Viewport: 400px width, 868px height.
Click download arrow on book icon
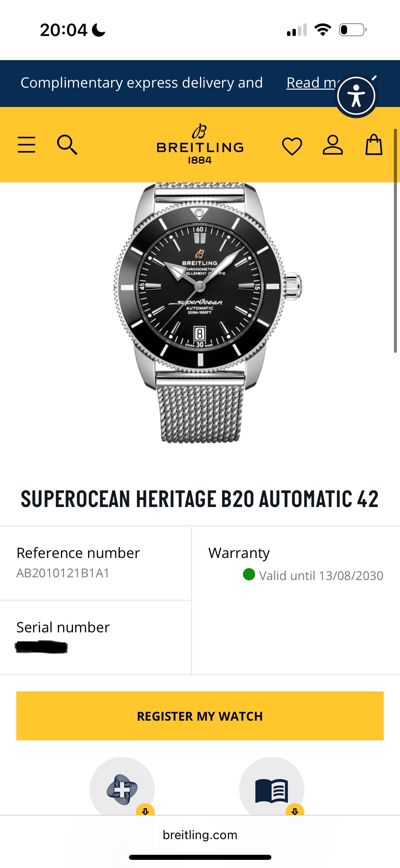tap(295, 811)
